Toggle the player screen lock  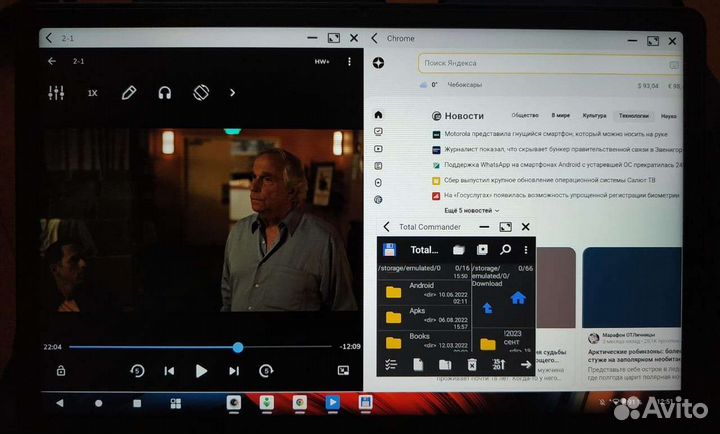(61, 371)
